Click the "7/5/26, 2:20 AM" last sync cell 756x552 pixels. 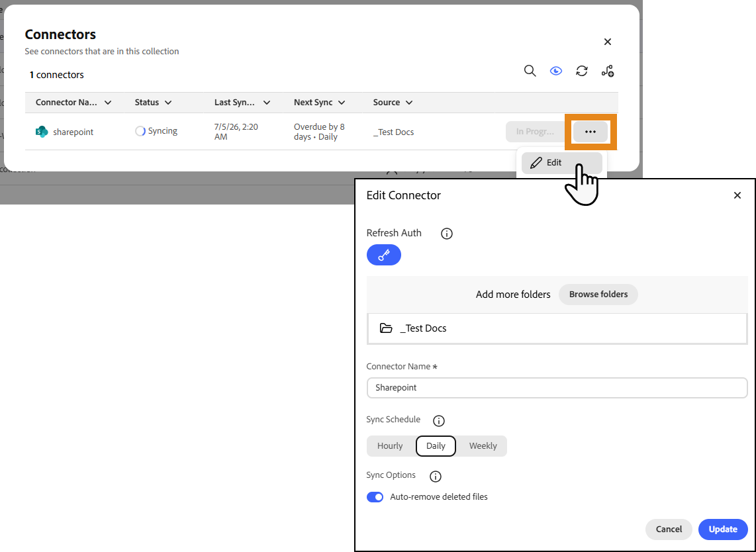pos(236,132)
